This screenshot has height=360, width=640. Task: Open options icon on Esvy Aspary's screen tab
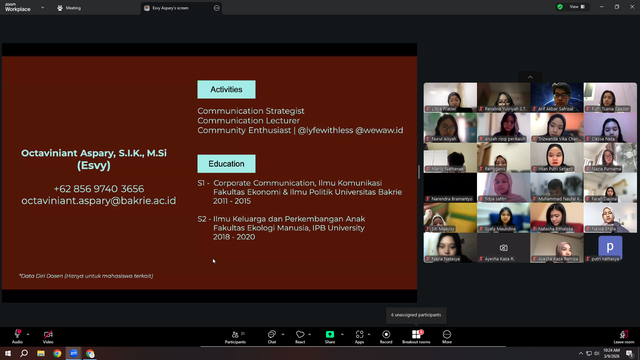[216, 8]
